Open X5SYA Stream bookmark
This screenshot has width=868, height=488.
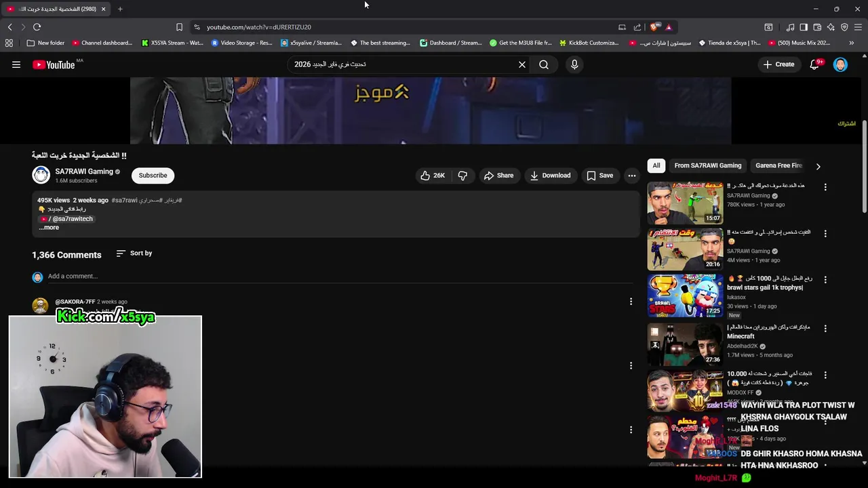[x=172, y=43]
